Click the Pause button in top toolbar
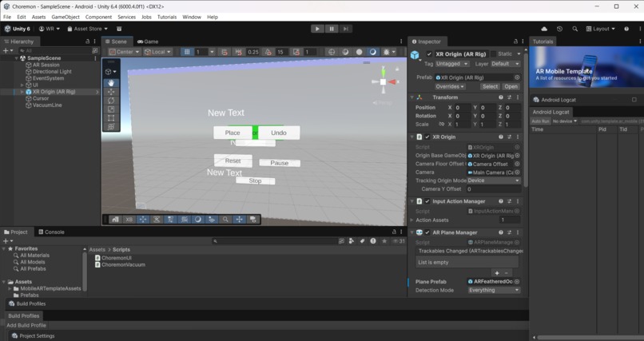644x341 pixels. 332,29
